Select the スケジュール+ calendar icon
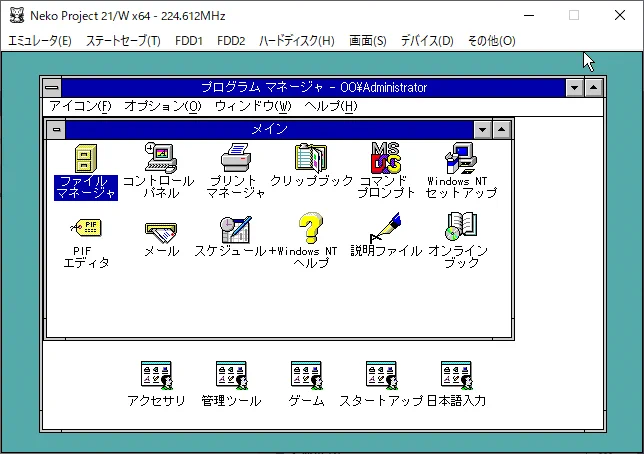Screen dimensions: 644x454 click(x=236, y=229)
